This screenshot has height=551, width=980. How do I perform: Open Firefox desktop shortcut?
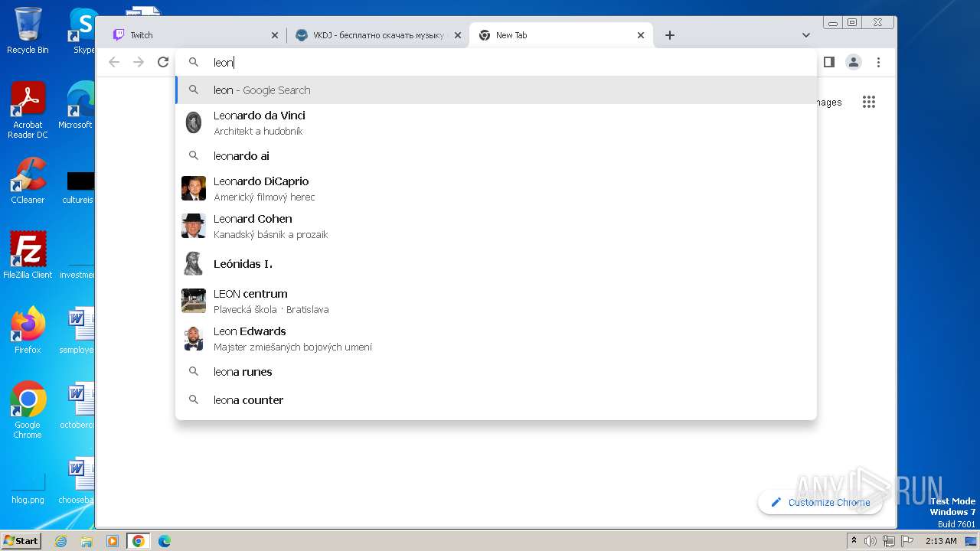[x=28, y=330]
